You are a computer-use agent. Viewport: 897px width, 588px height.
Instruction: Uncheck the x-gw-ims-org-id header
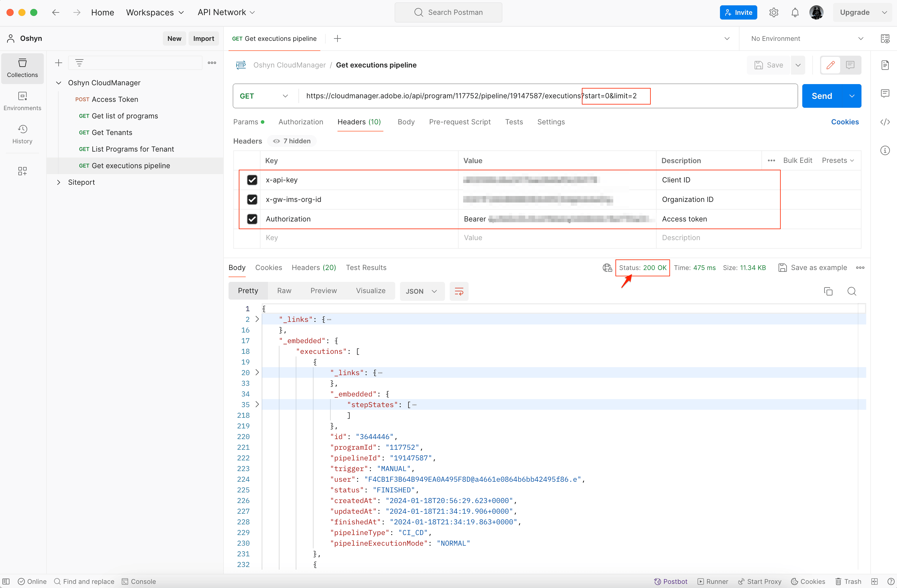pyautogui.click(x=252, y=199)
